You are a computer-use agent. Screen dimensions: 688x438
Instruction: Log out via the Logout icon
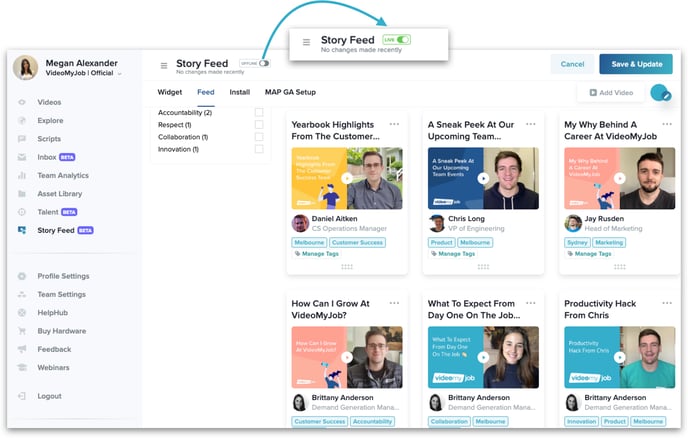[22, 396]
